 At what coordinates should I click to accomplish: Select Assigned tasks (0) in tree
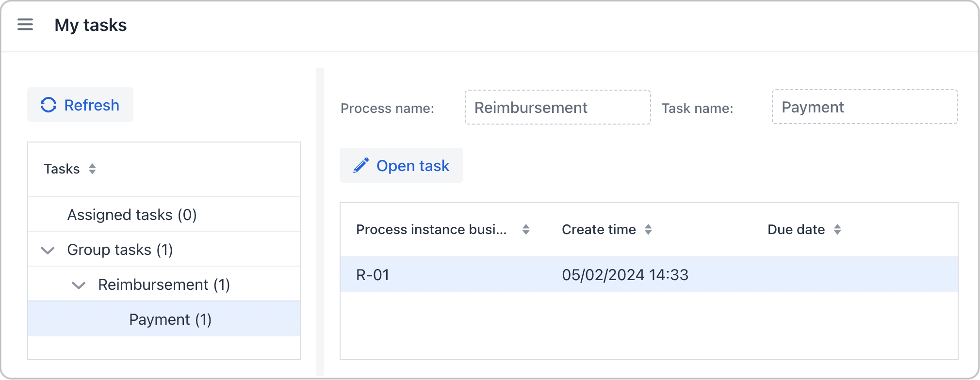132,215
